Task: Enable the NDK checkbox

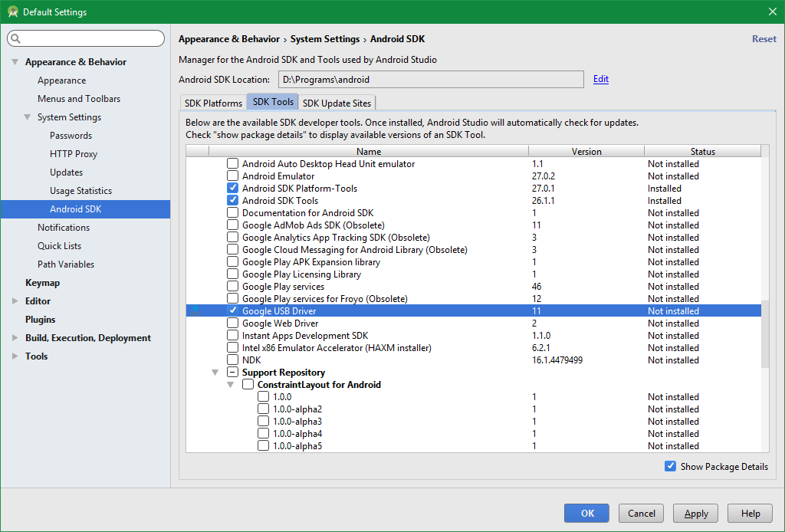Action: (x=232, y=360)
